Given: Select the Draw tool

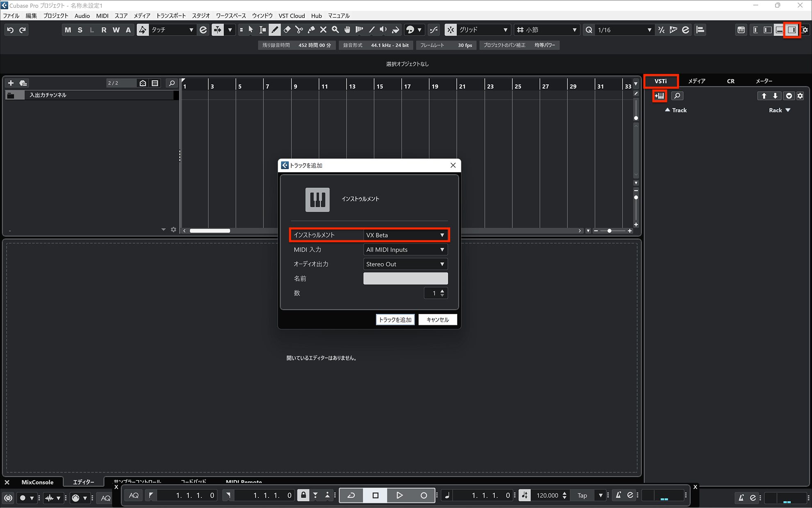Looking at the screenshot, I should (x=274, y=30).
